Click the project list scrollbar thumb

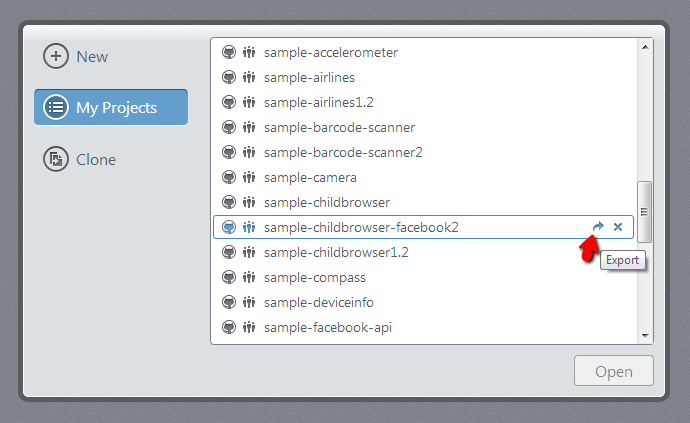coord(644,212)
